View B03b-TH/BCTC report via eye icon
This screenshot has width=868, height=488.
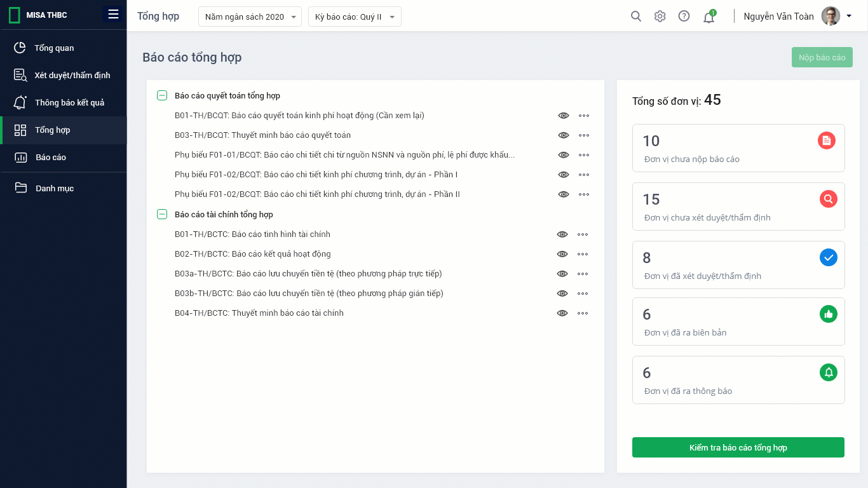tap(562, 294)
